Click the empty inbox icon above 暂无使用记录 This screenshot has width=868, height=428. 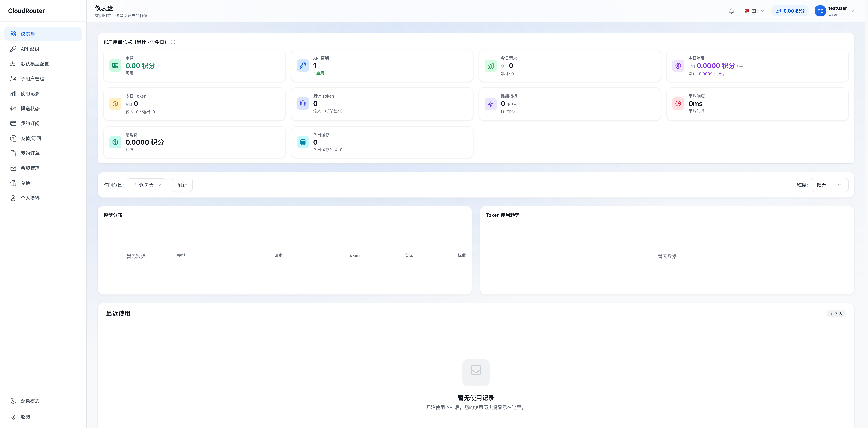pyautogui.click(x=476, y=372)
